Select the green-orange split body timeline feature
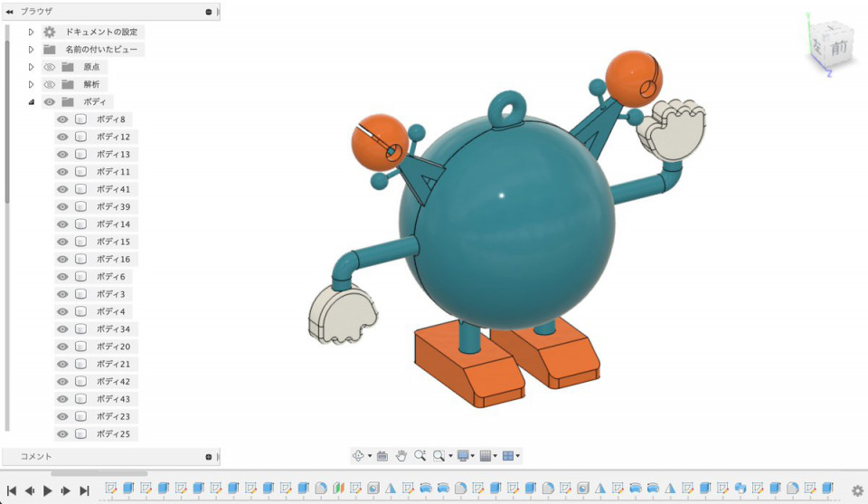Viewport: 868px width, 504px height. (338, 488)
